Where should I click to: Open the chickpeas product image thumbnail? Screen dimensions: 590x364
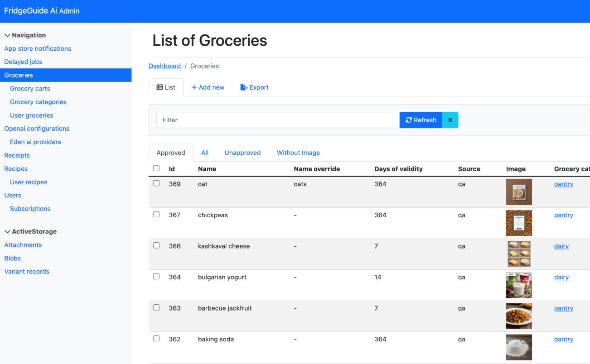tap(519, 223)
